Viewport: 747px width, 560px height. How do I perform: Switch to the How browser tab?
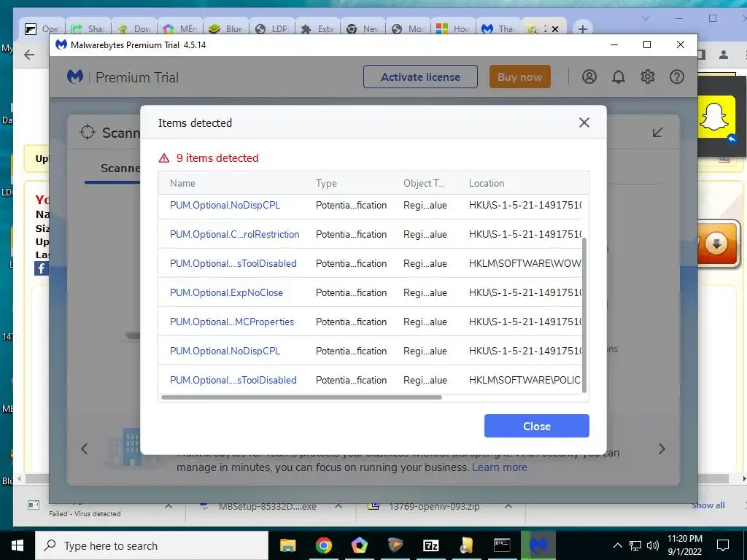pyautogui.click(x=453, y=28)
